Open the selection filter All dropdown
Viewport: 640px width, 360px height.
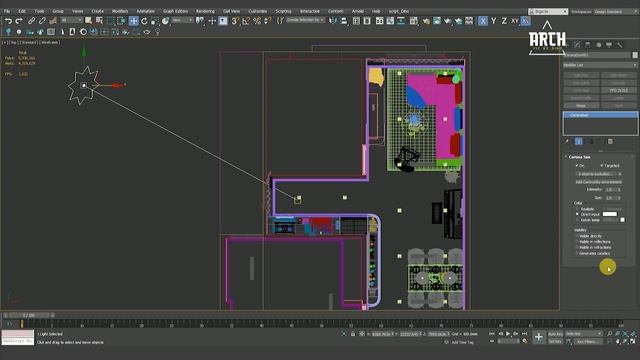[71, 20]
